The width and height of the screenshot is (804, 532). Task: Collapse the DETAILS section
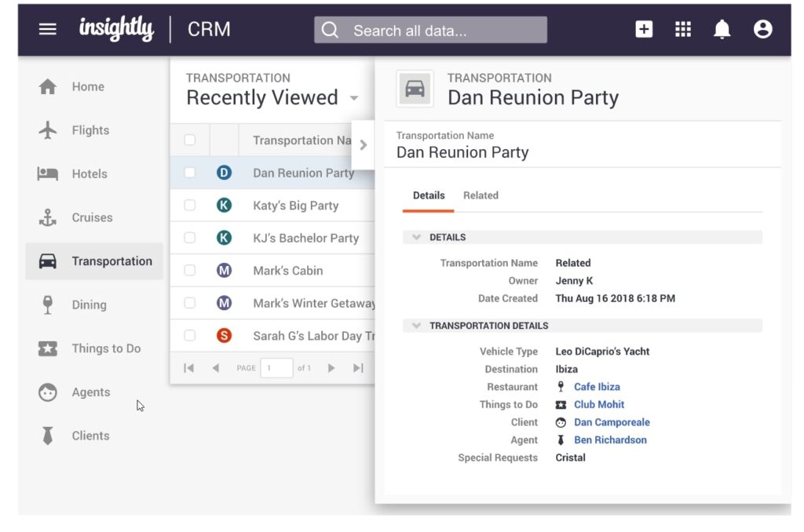coord(416,237)
